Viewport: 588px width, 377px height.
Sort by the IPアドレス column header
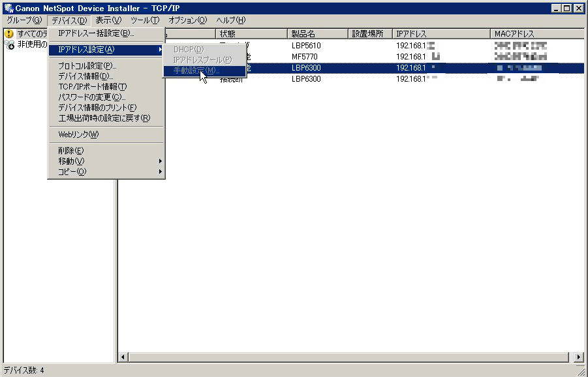442,34
